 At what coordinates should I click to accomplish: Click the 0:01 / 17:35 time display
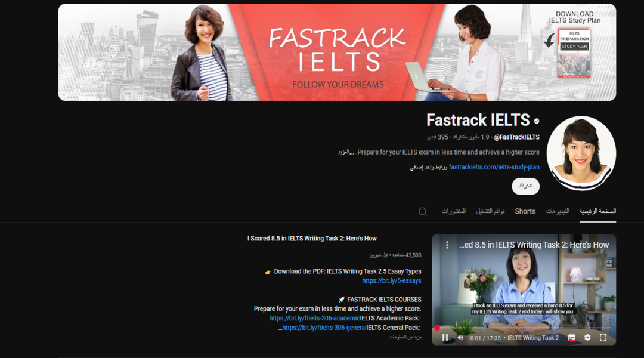[x=485, y=338]
